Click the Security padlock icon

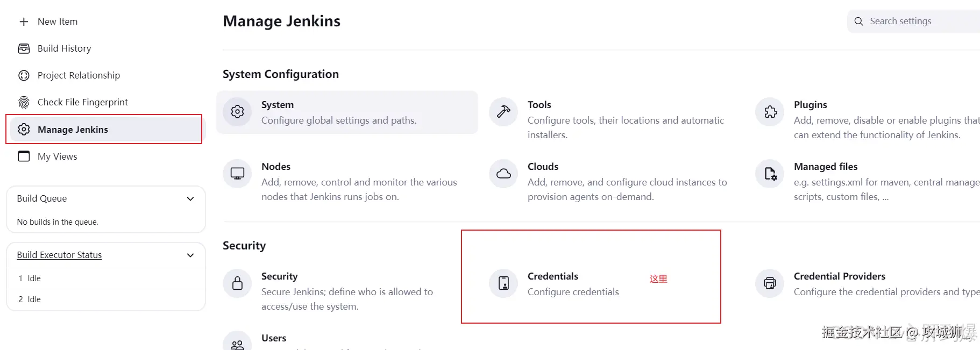(237, 283)
